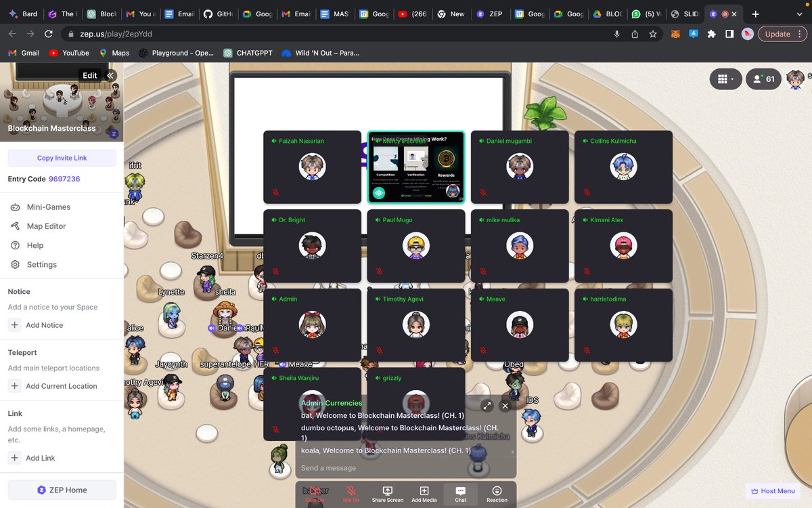812x508 pixels.
Task: Click the Edit space button
Action: (x=90, y=75)
